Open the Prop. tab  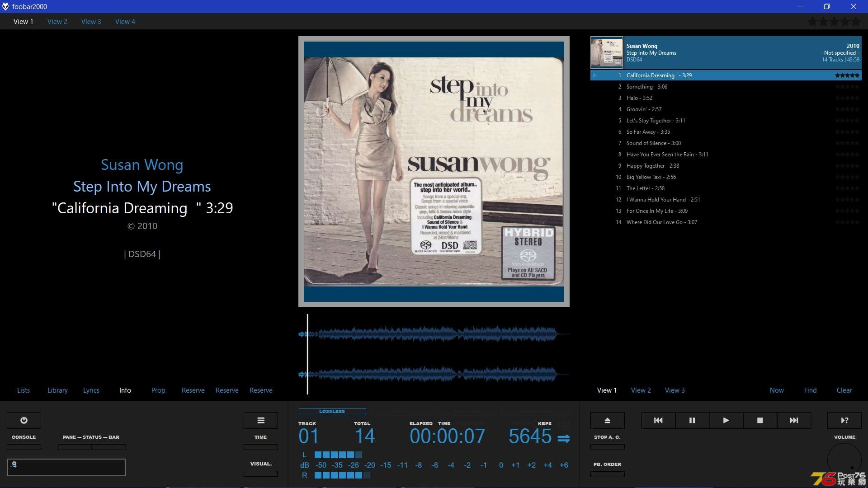click(x=159, y=390)
